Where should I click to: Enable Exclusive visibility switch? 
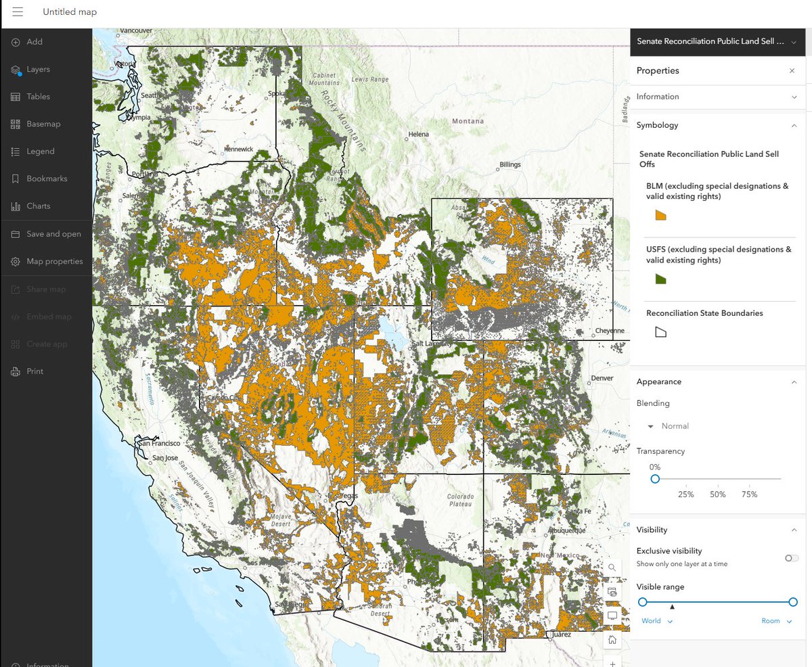pyautogui.click(x=790, y=557)
